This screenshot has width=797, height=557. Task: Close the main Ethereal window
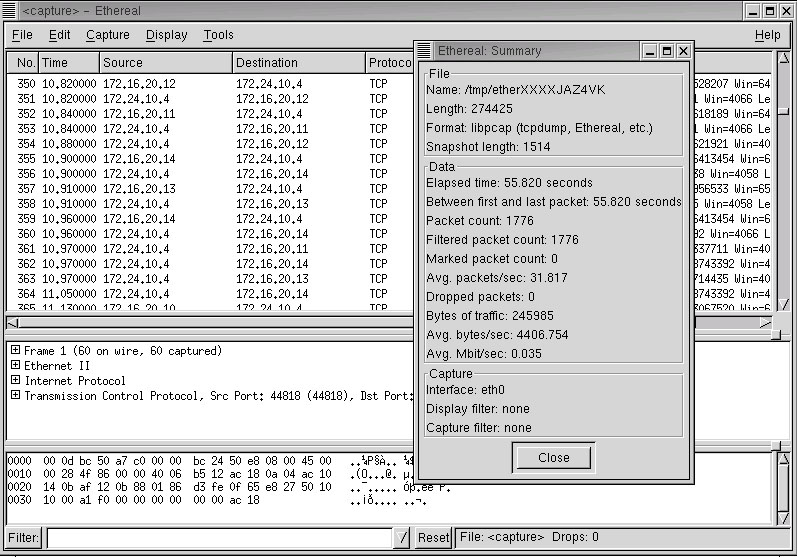786,11
